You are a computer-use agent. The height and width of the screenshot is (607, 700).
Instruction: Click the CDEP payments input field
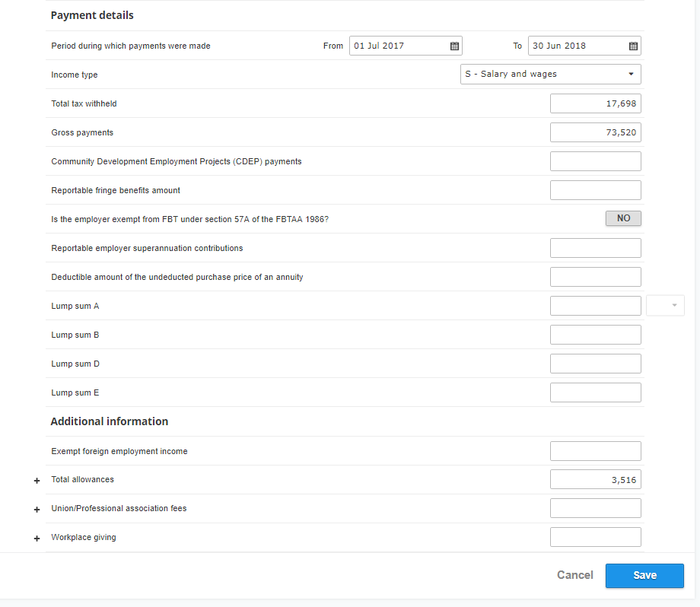(x=596, y=161)
